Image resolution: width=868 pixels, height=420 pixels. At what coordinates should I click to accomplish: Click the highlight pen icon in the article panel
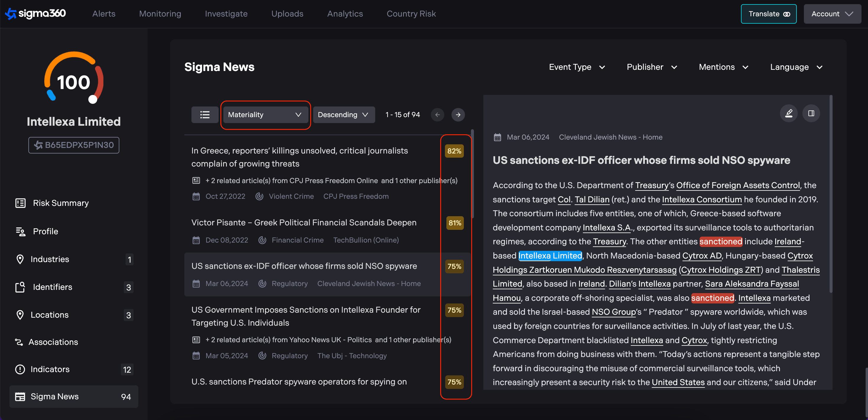[x=789, y=113]
